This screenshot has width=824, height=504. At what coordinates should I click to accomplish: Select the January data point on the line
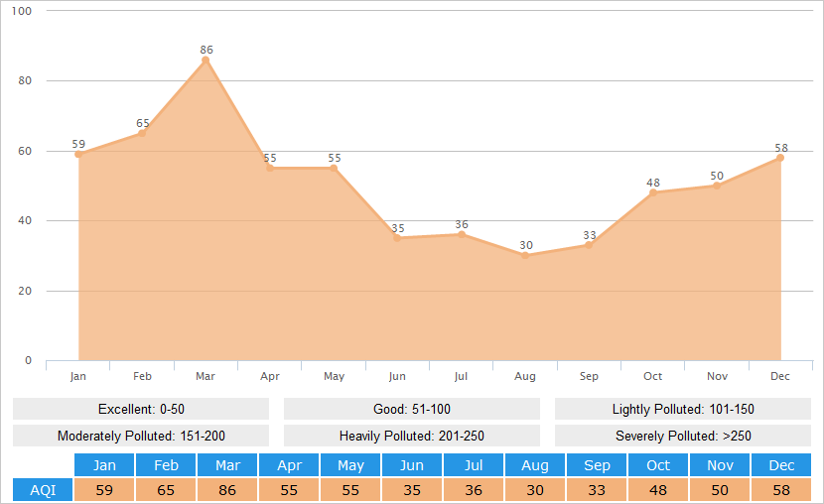click(78, 155)
